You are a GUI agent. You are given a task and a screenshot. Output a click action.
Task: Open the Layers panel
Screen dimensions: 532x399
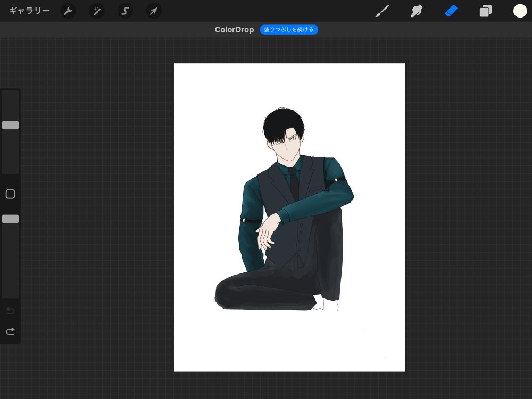click(486, 11)
